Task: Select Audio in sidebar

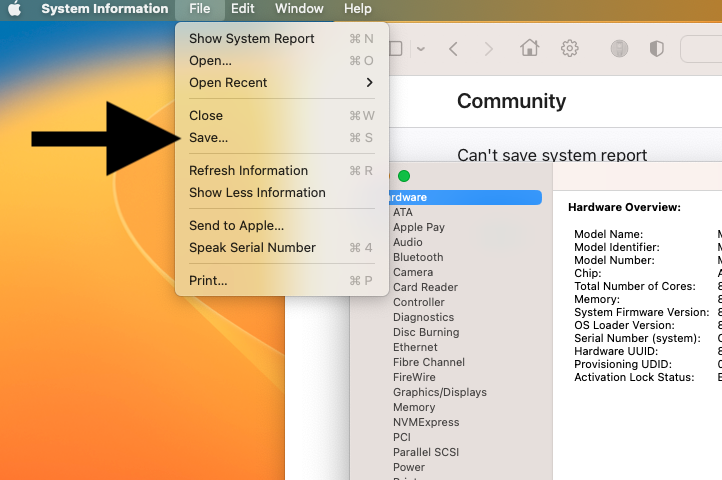Action: pyautogui.click(x=408, y=242)
